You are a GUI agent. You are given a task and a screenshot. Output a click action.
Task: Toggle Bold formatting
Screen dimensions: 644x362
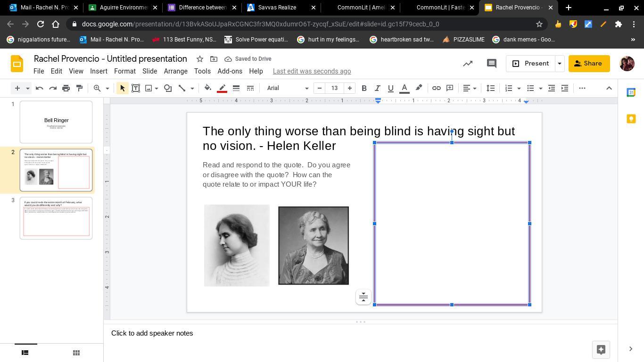(x=364, y=88)
